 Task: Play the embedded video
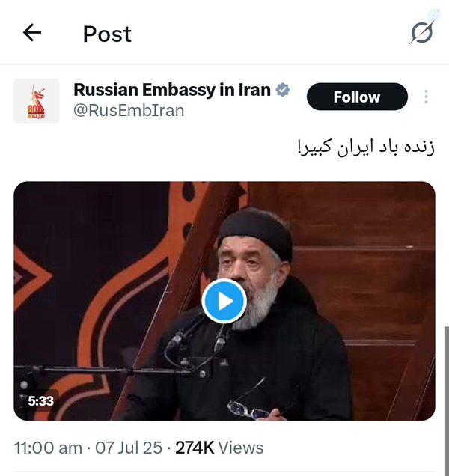coord(224,301)
